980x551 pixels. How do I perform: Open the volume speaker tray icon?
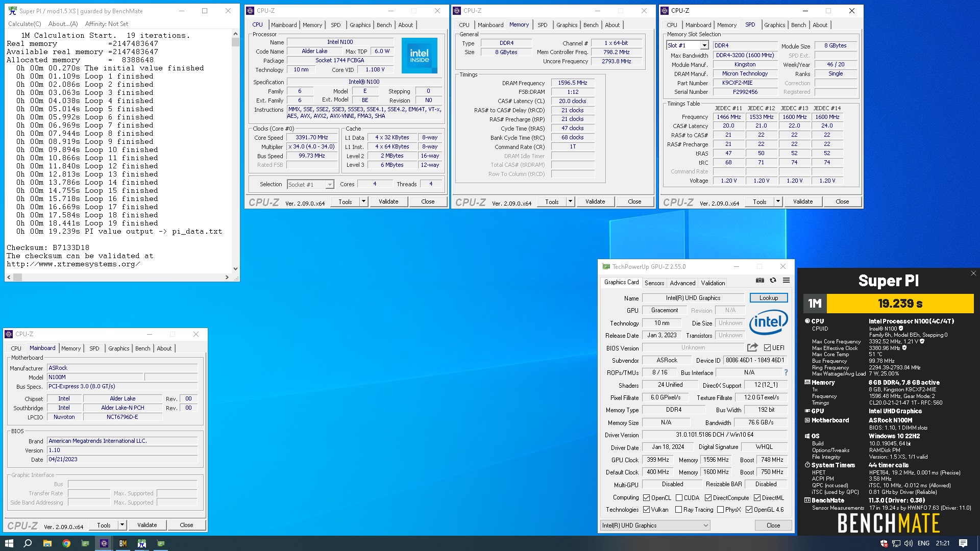point(909,543)
